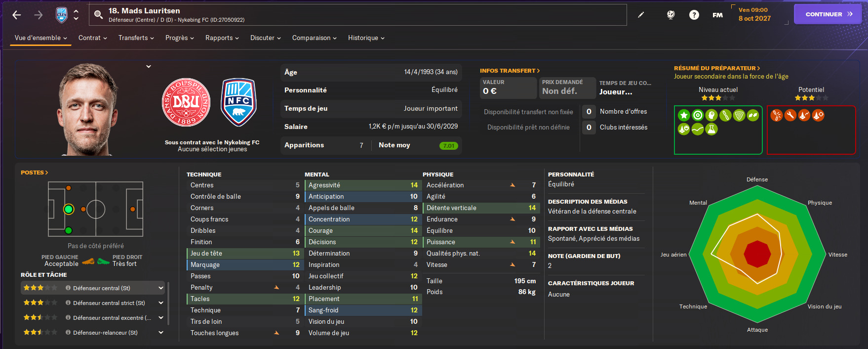Expand the Défenseur-relanceur (St) role chevron

tap(161, 333)
